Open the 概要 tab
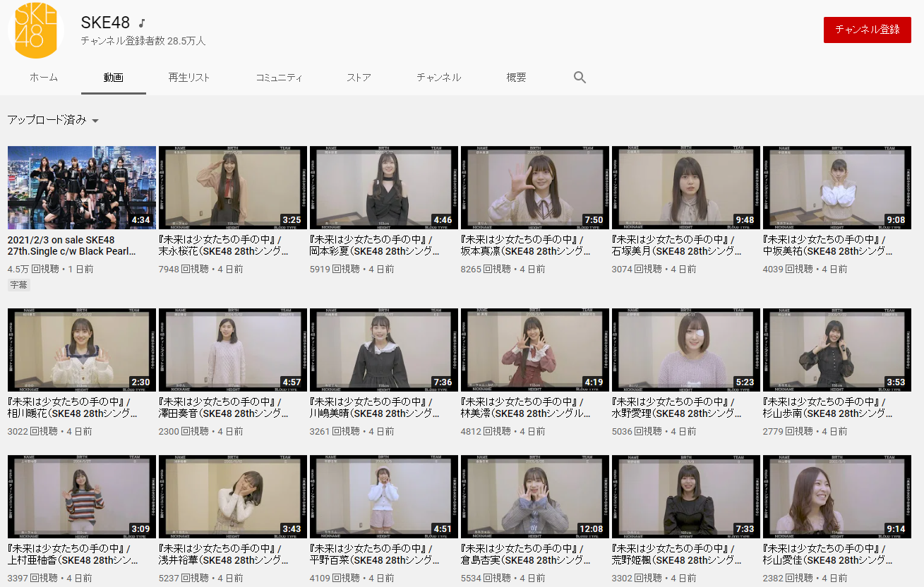Image resolution: width=924 pixels, height=587 pixels. (517, 78)
